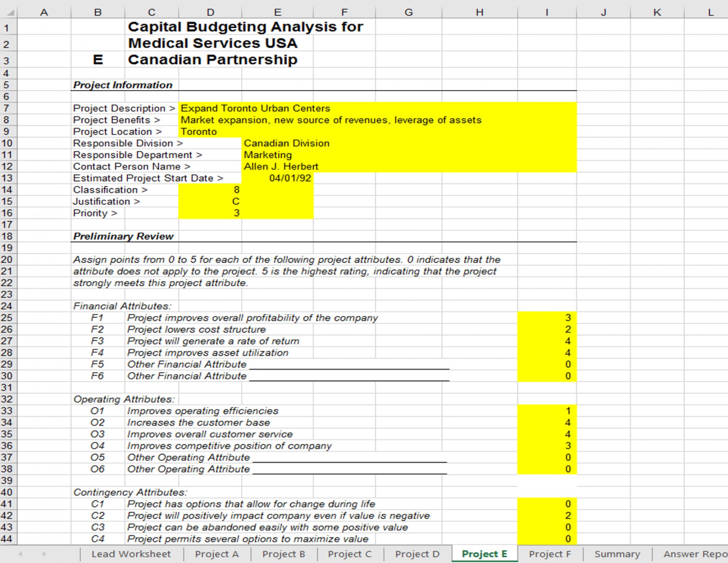
Task: Click the 'Operating Attributes:' label
Action: pos(124,399)
